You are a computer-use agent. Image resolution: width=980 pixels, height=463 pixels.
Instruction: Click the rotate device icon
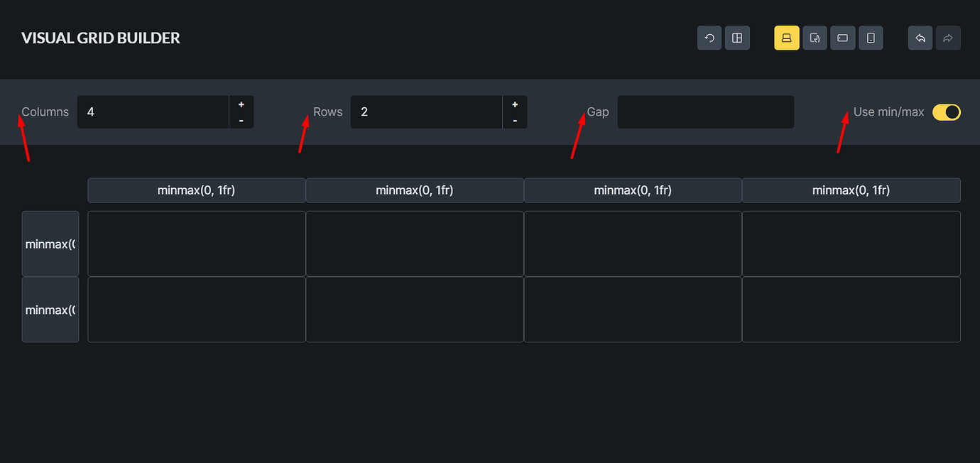point(815,38)
